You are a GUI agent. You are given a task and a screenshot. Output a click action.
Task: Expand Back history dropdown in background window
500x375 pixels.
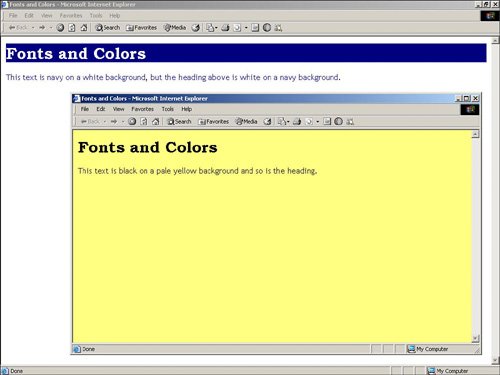[x=33, y=28]
